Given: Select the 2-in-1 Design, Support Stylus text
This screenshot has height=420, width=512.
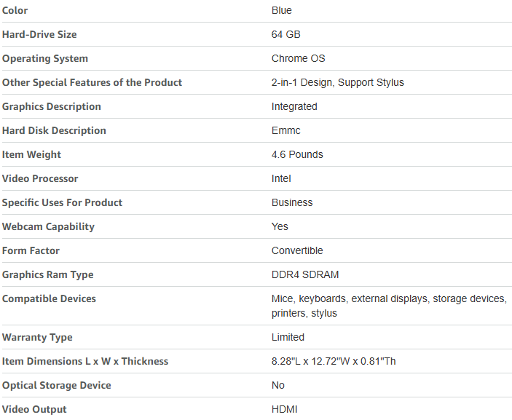Looking at the screenshot, I should (x=338, y=82).
